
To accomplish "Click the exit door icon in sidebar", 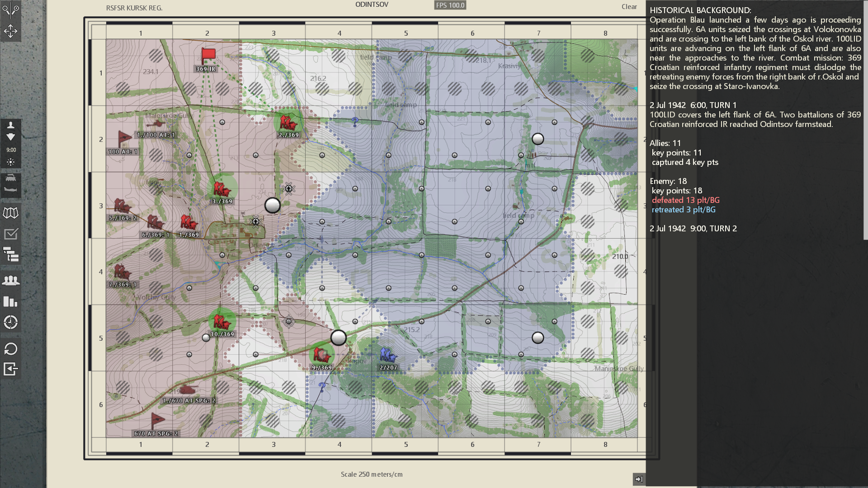I will (10, 369).
